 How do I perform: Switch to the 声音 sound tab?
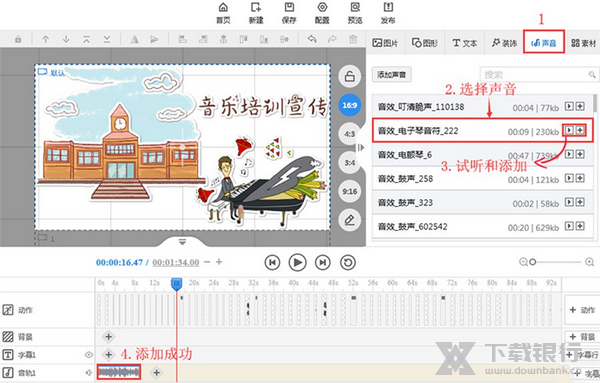pos(544,42)
